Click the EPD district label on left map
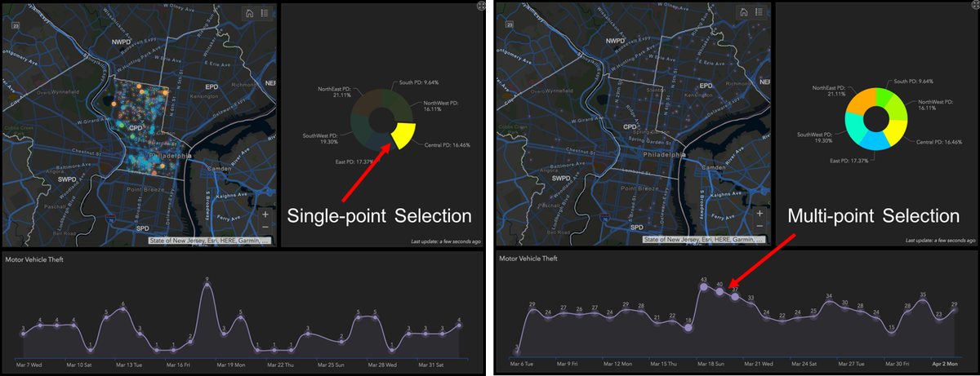Image resolution: width=980 pixels, height=376 pixels. point(213,86)
